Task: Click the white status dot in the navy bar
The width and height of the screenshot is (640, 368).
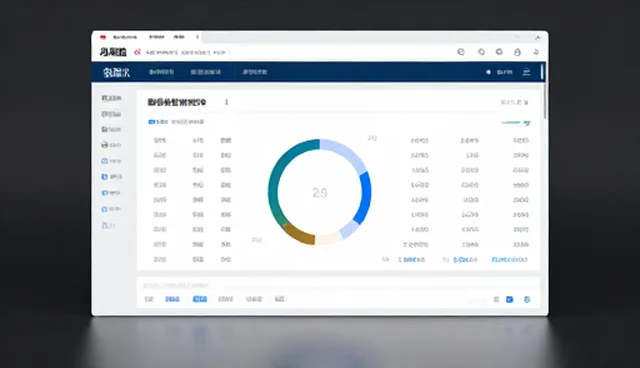Action: (488, 72)
